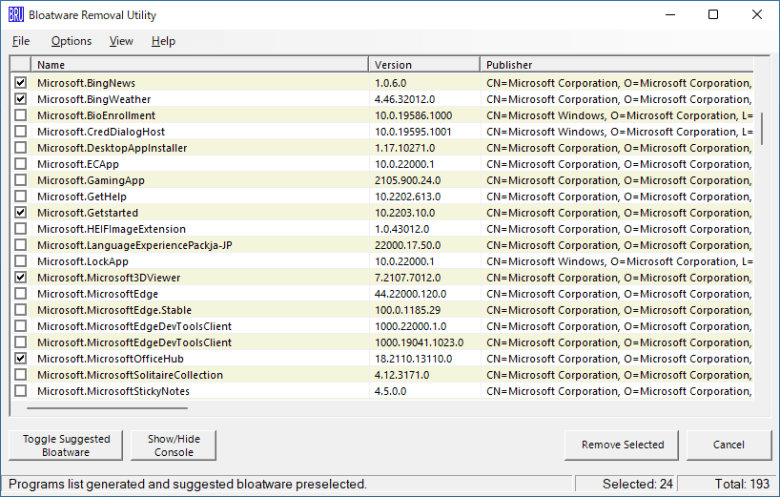780x497 pixels.
Task: Click Microsoft.CredDialogHost publisher cell
Action: click(x=619, y=132)
